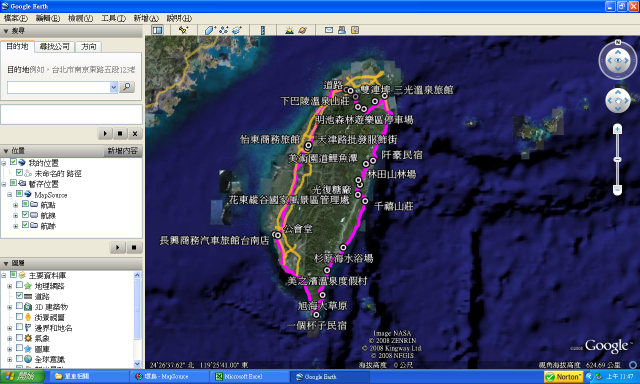Viewport: 640px width, 384px height.
Task: Click the 旭海大草原 placemark on the map
Action: click(322, 295)
